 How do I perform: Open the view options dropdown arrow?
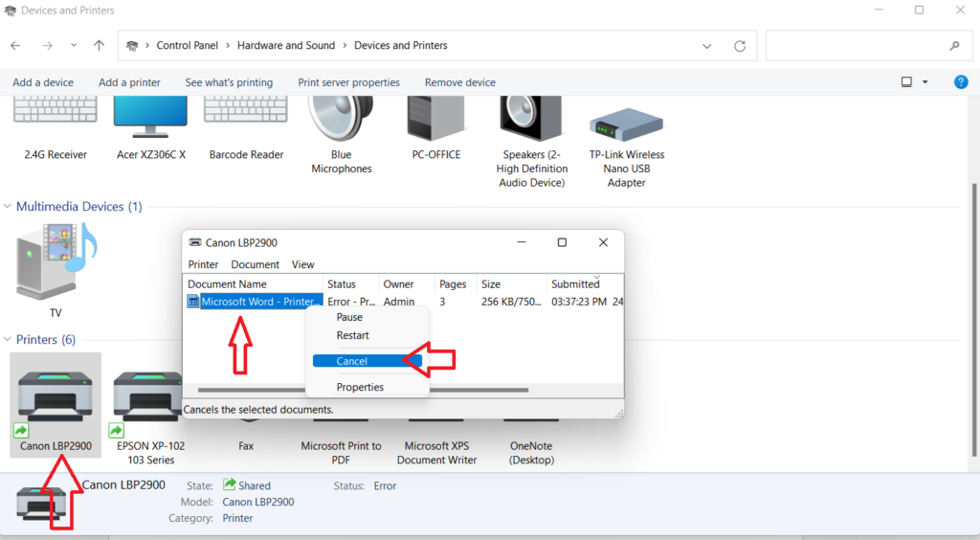coord(925,82)
